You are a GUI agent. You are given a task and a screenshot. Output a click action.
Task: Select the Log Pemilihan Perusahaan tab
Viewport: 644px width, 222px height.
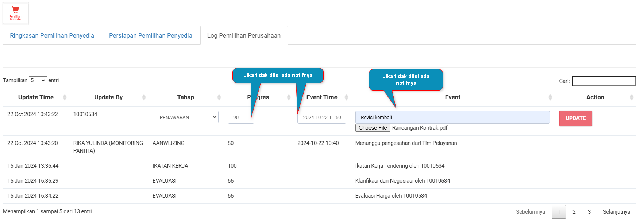244,35
